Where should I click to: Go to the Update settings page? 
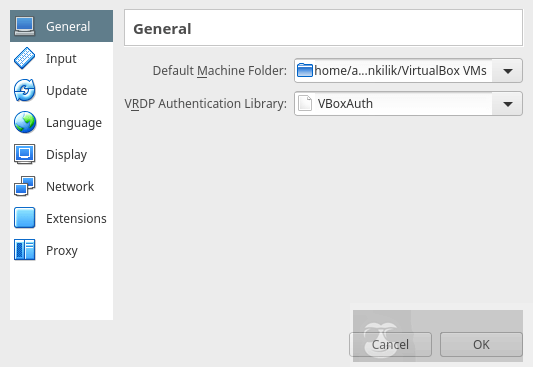coord(67,91)
